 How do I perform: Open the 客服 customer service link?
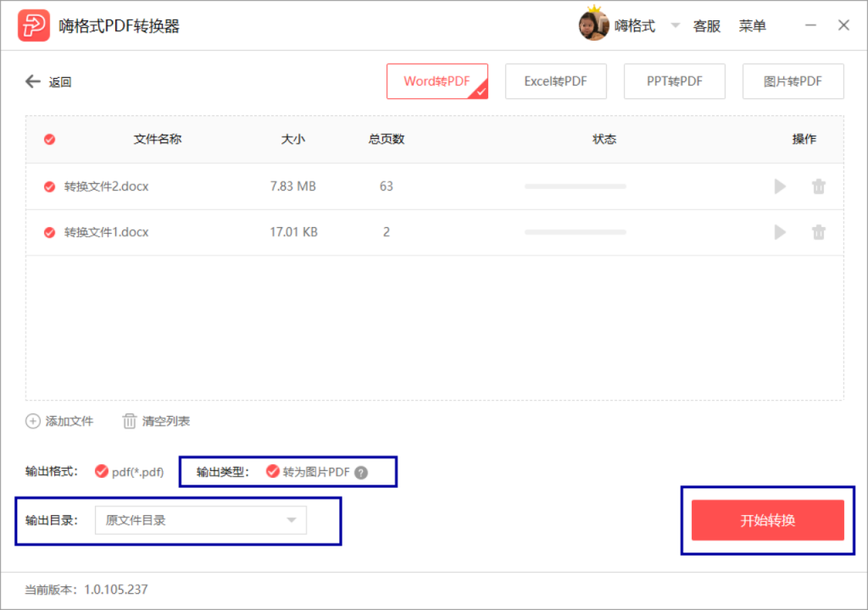[x=707, y=26]
